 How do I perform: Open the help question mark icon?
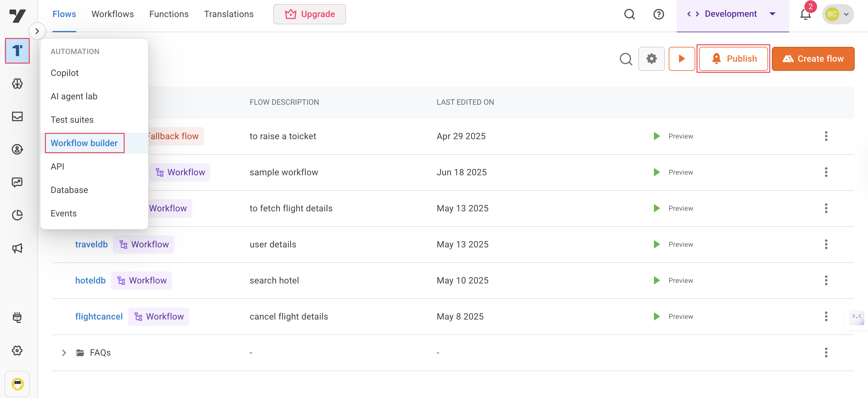[658, 14]
